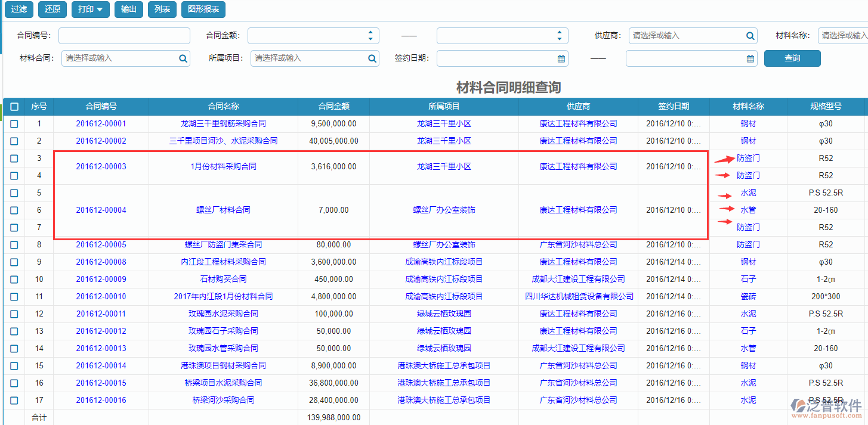This screenshot has width=868, height=425.
Task: Click the contract amount spinner up arrow
Action: 369,33
